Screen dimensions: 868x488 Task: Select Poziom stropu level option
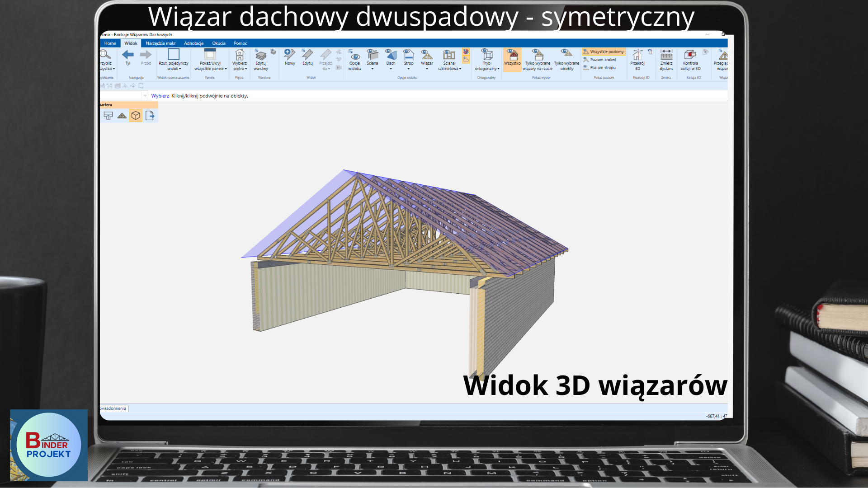coord(599,68)
